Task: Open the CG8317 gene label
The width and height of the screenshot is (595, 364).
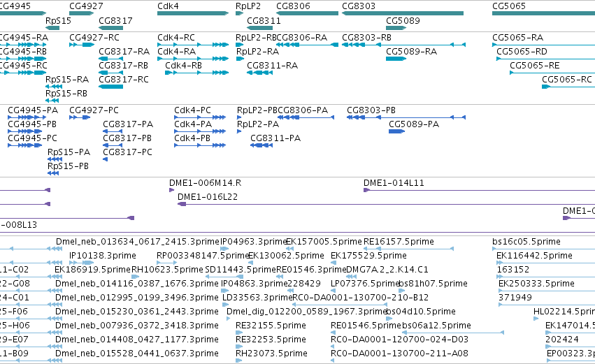Action: 116,20
